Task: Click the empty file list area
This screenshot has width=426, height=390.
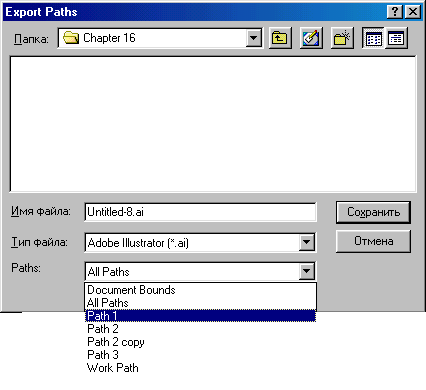Action: 213,124
